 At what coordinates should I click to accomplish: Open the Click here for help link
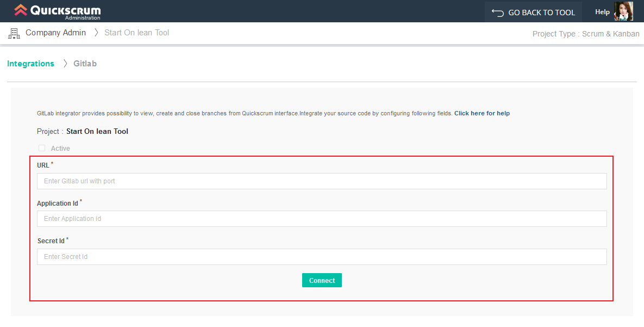click(482, 113)
